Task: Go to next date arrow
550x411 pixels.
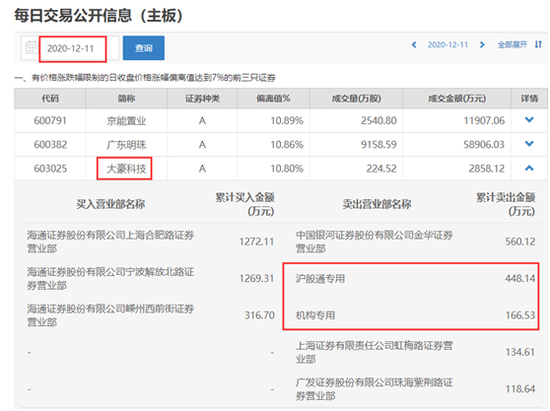Action: coord(482,45)
